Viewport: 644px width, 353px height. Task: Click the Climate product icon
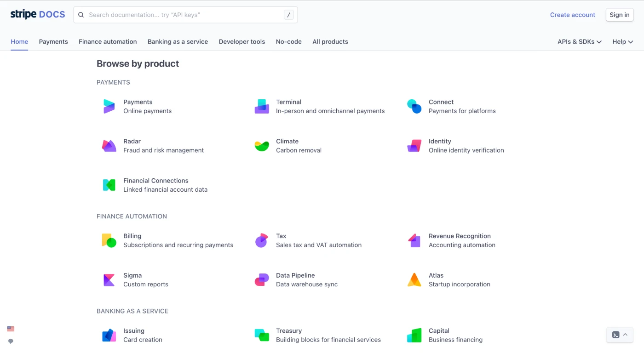262,146
